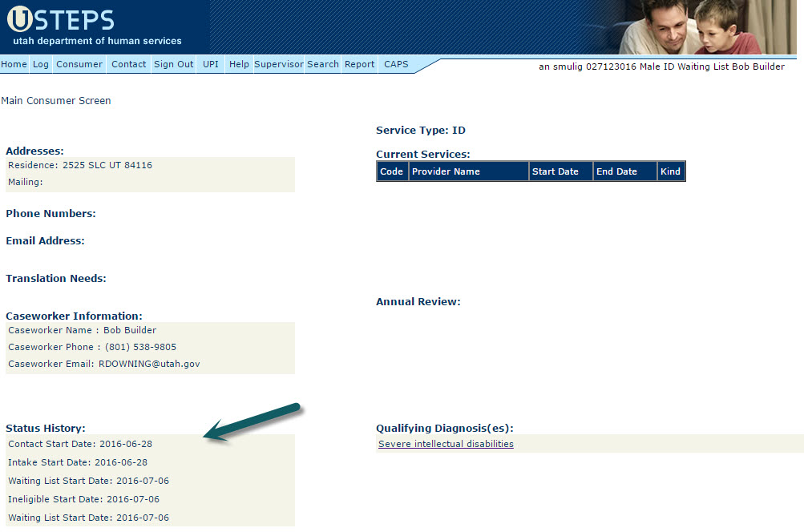Click the End Date column header

pos(616,171)
